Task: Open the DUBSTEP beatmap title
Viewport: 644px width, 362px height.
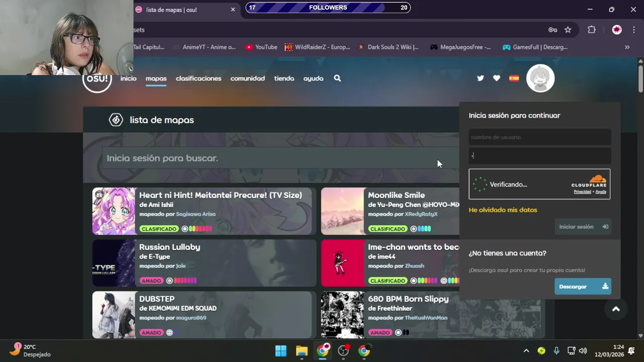Action: [x=156, y=299]
